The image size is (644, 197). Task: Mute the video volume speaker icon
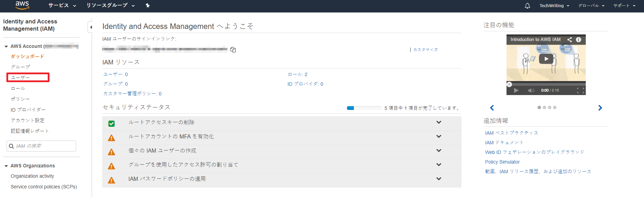531,91
